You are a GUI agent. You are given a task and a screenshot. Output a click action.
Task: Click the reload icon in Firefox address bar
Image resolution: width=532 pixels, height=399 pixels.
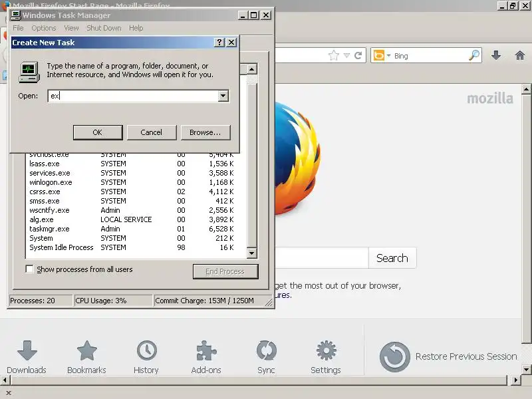tap(358, 55)
